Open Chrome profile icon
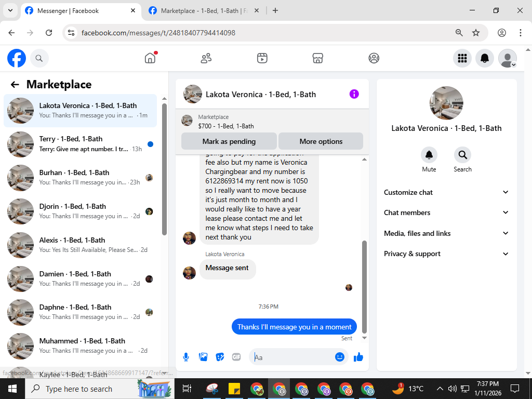Image resolution: width=532 pixels, height=399 pixels. tap(502, 33)
